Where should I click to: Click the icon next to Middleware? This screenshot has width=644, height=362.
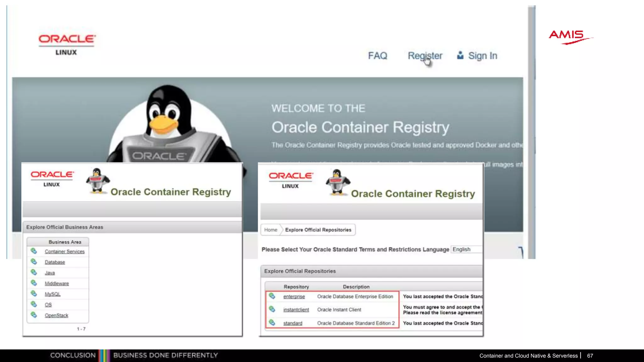click(x=34, y=283)
